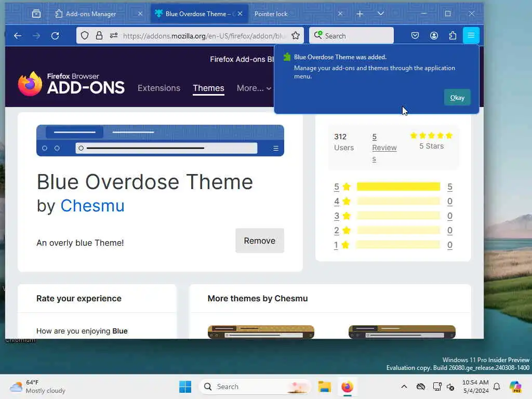Filter reviews by 1 star row
Image resolution: width=532 pixels, height=399 pixels.
pos(393,245)
